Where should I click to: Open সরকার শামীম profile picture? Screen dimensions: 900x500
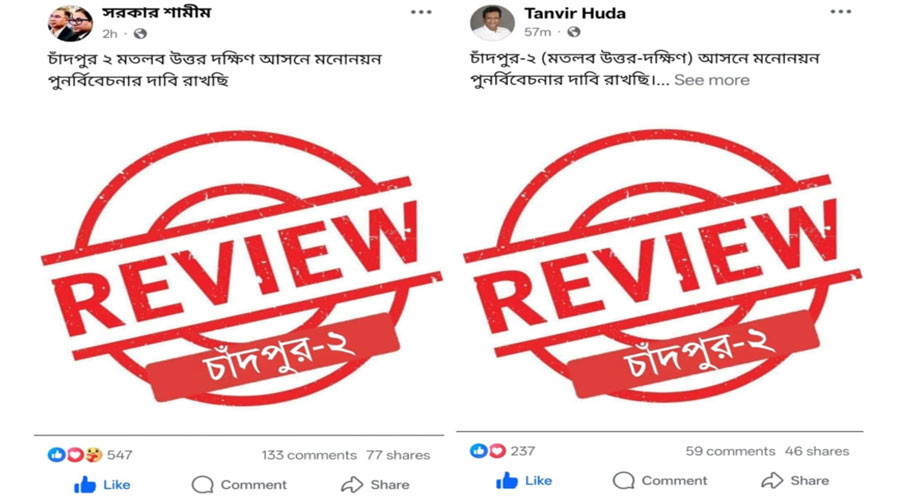coord(70,23)
